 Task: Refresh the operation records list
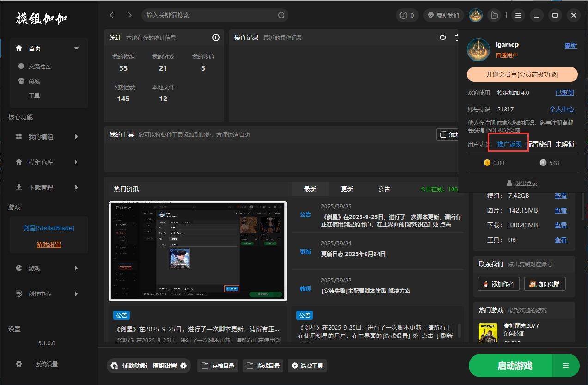(x=443, y=37)
